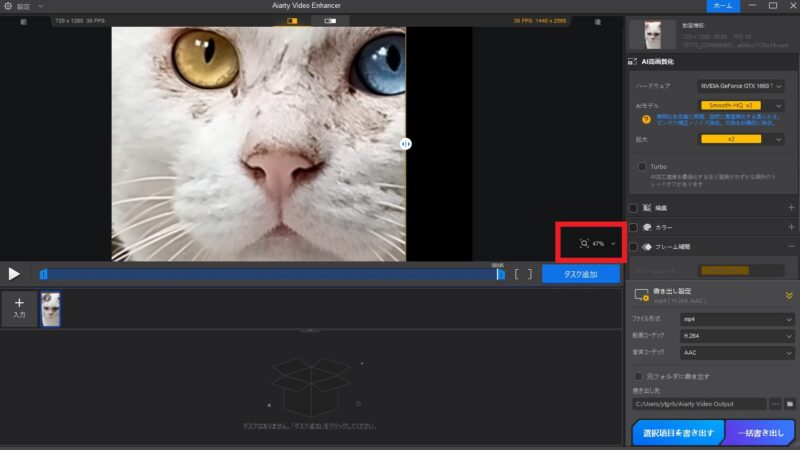Open the output folder icon
800x450 pixels.
pos(789,404)
